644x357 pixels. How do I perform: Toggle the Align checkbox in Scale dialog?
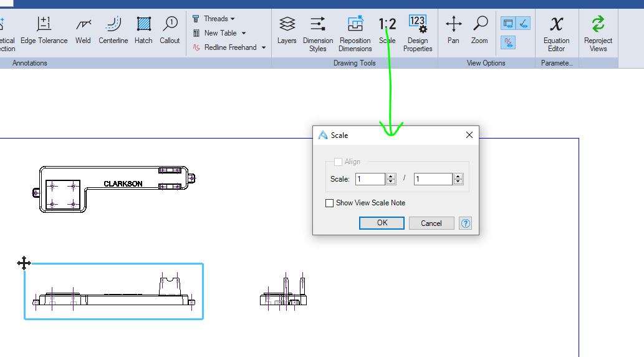[338, 162]
